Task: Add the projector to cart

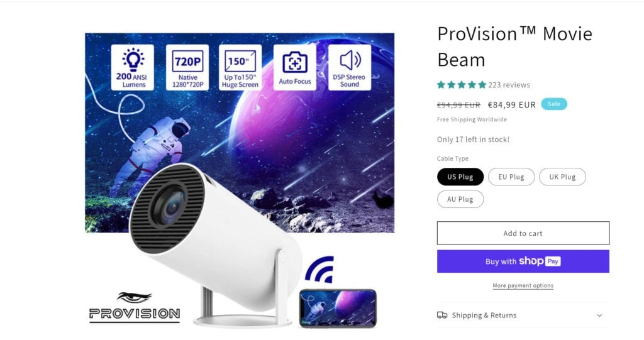Action: coord(523,233)
